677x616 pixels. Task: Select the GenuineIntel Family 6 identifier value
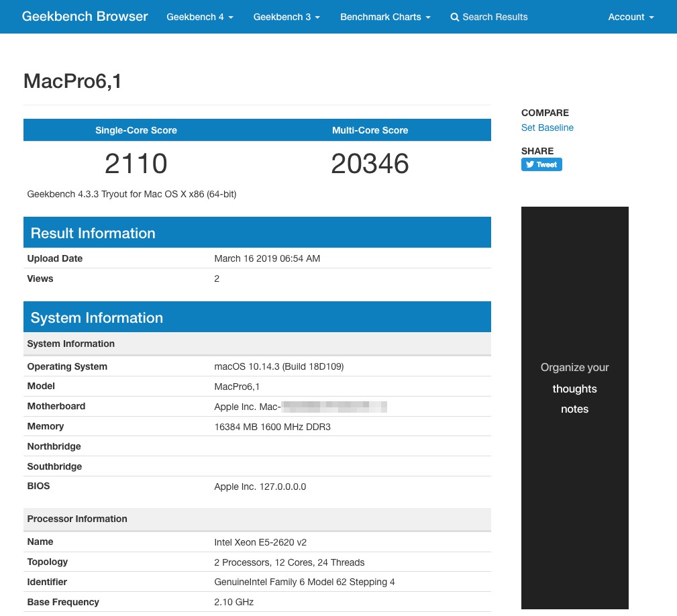(305, 582)
